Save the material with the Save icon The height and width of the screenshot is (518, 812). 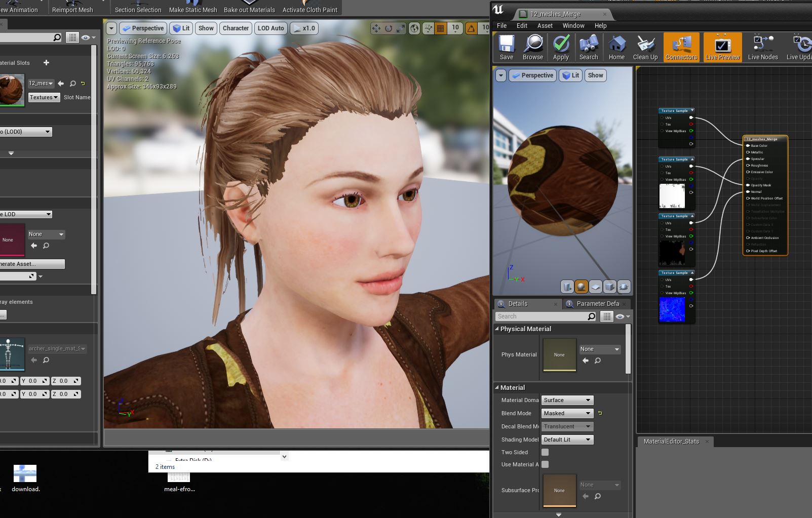pos(507,47)
